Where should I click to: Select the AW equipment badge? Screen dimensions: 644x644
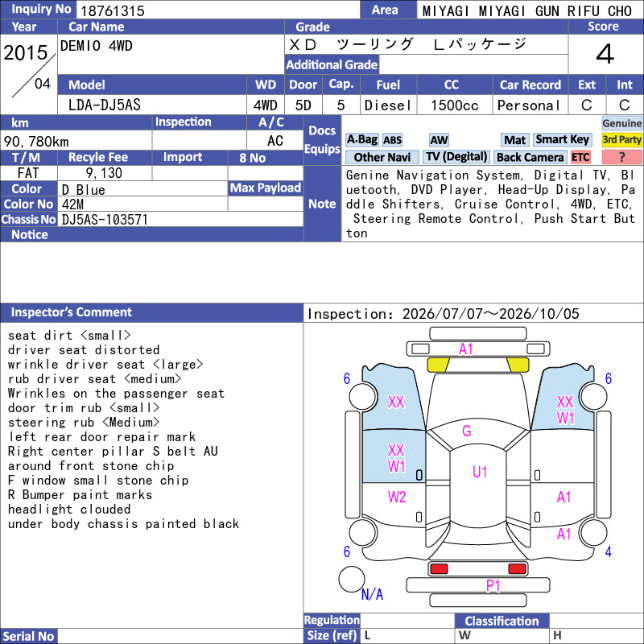click(439, 140)
